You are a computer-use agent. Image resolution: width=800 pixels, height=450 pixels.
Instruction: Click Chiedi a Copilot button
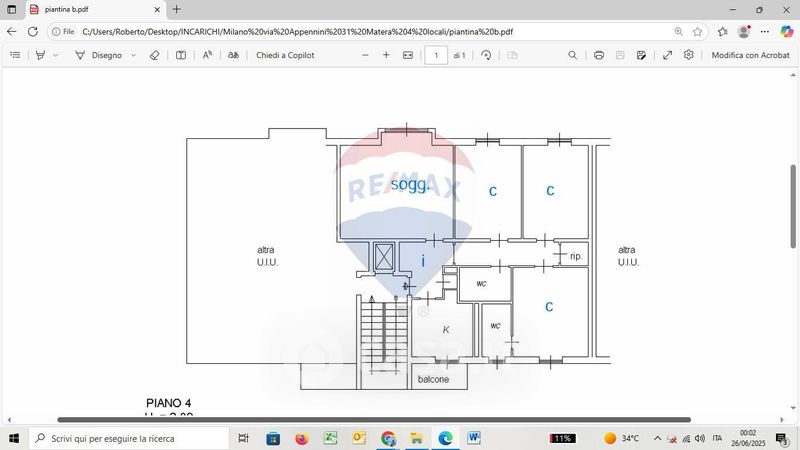(x=285, y=55)
